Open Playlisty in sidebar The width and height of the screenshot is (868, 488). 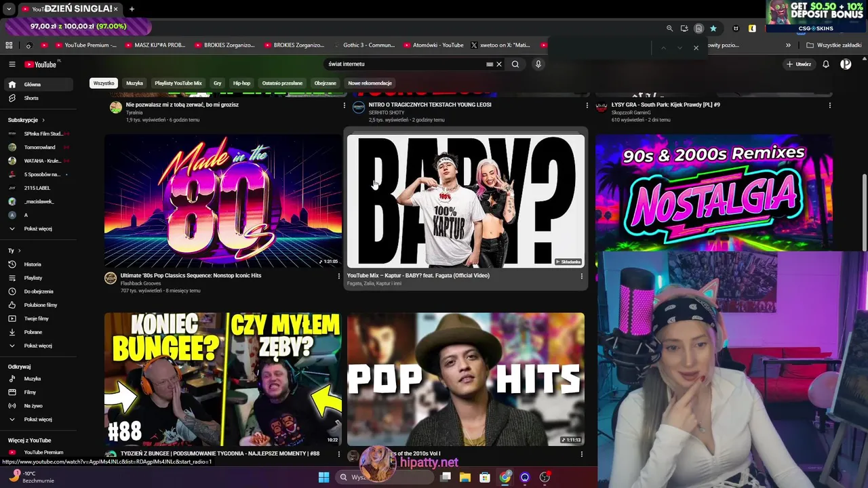tap(39, 278)
